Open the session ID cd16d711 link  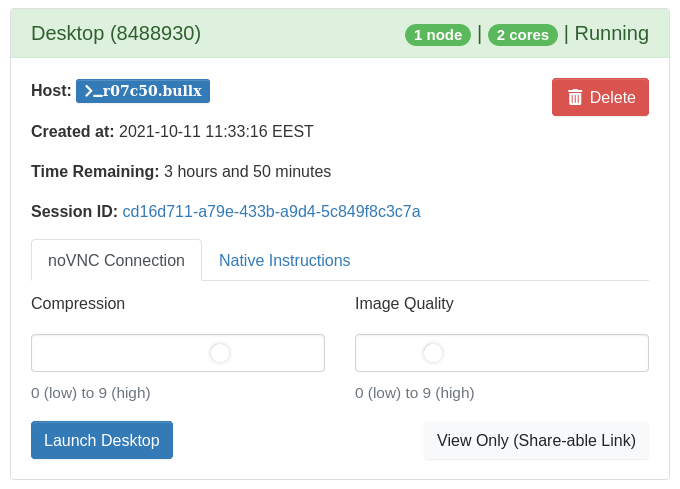pyautogui.click(x=271, y=211)
